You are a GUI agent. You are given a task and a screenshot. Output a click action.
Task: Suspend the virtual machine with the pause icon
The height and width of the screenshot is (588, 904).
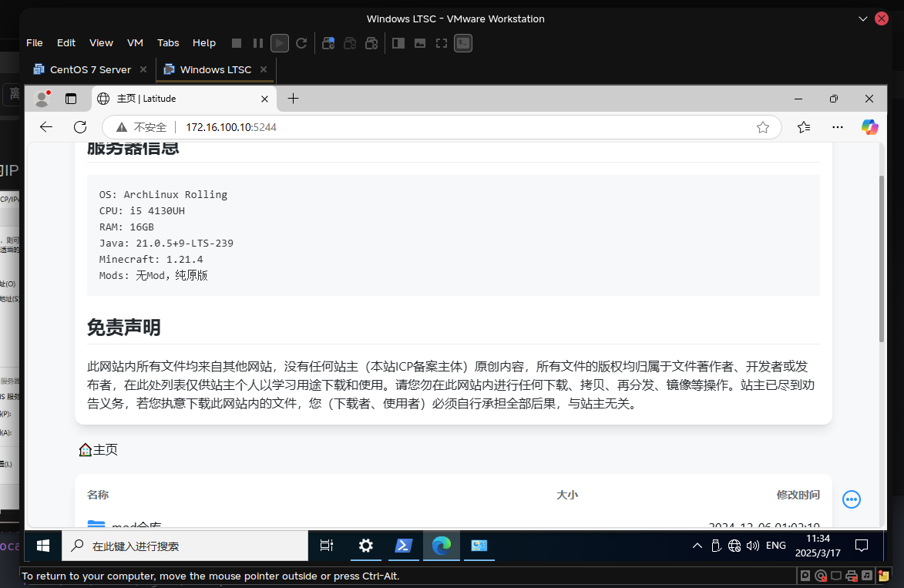pos(257,42)
